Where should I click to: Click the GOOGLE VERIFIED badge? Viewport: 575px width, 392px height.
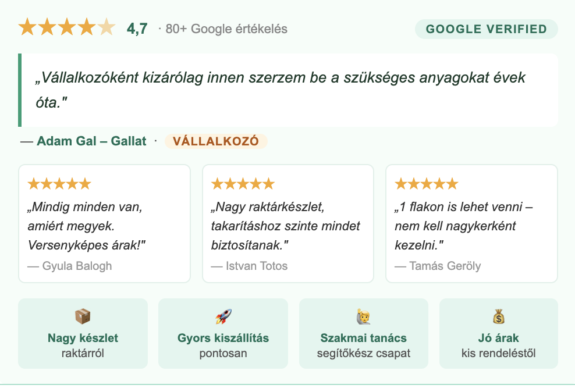486,29
